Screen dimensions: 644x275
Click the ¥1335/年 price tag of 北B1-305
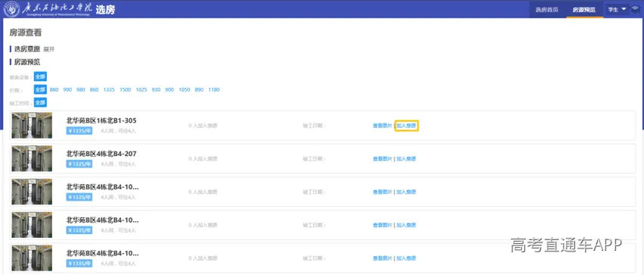[x=79, y=131]
